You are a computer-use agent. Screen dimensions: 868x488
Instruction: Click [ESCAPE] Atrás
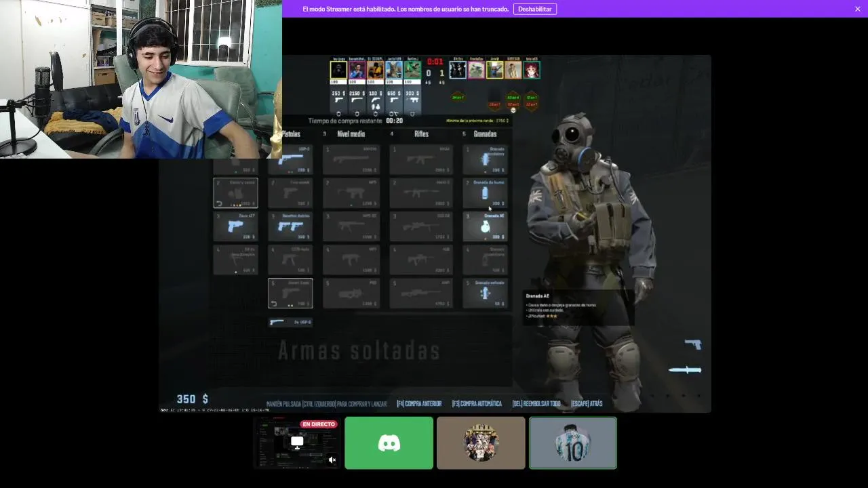[x=587, y=404]
